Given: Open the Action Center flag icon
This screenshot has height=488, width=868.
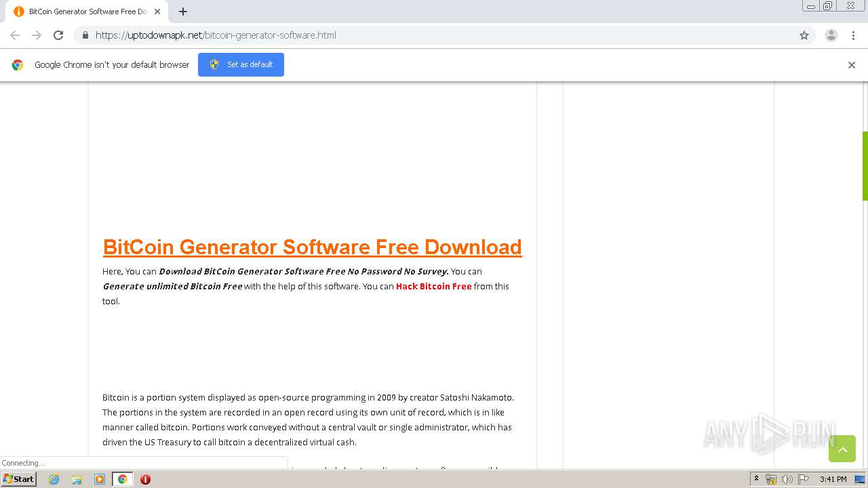Looking at the screenshot, I should (803, 479).
